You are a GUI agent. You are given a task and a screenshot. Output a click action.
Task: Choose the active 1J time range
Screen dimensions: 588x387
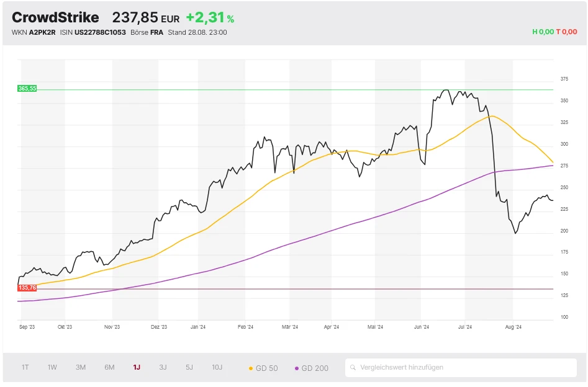tap(137, 367)
